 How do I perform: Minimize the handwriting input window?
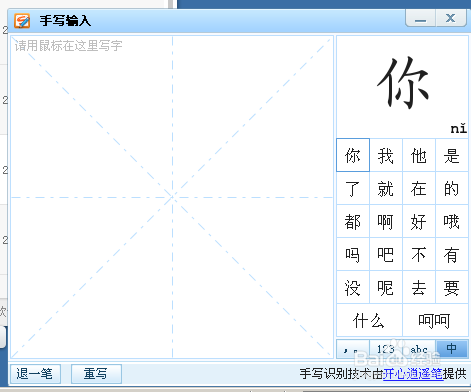tap(420, 18)
